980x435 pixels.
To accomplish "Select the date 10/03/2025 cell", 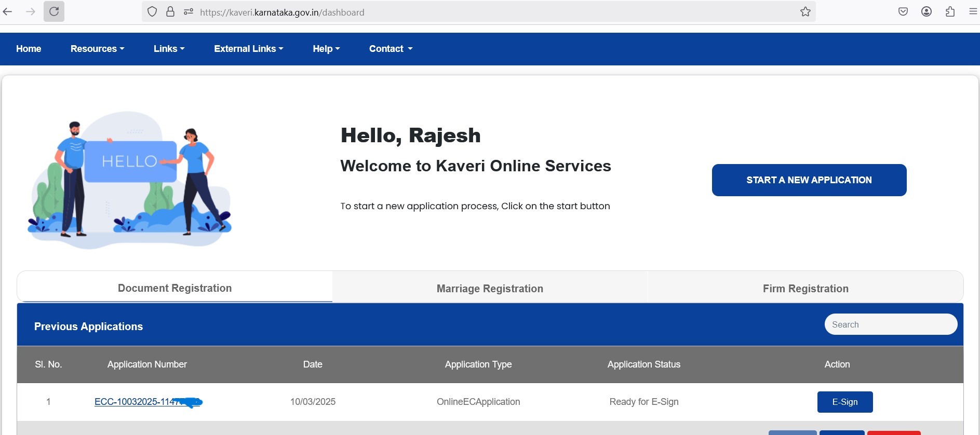I will [313, 402].
